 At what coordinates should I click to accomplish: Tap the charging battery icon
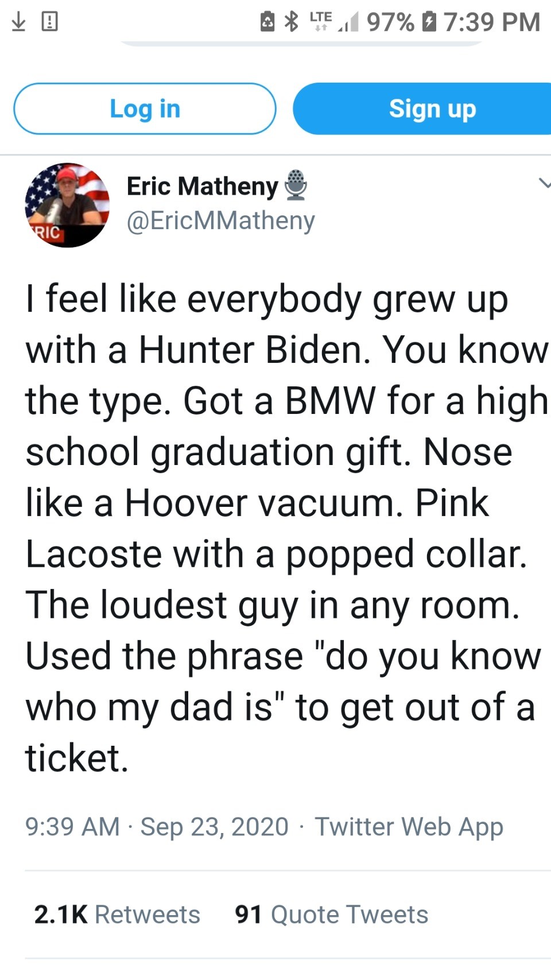coord(429,22)
